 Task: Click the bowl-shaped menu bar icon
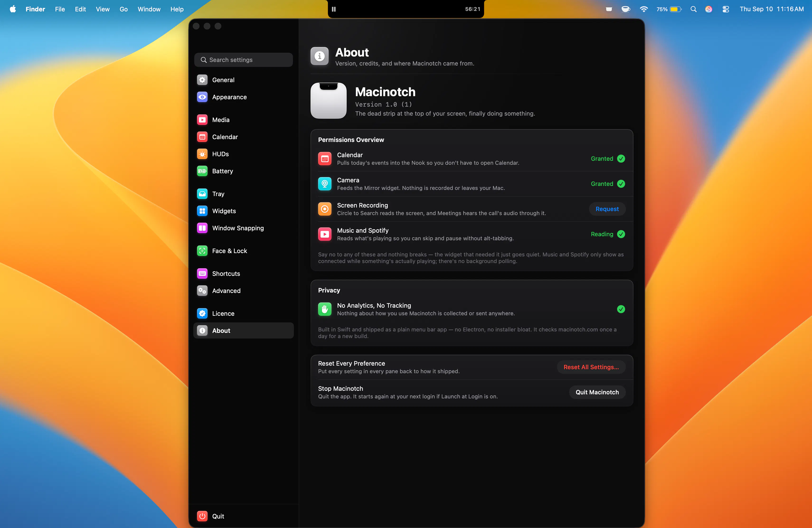pos(626,9)
